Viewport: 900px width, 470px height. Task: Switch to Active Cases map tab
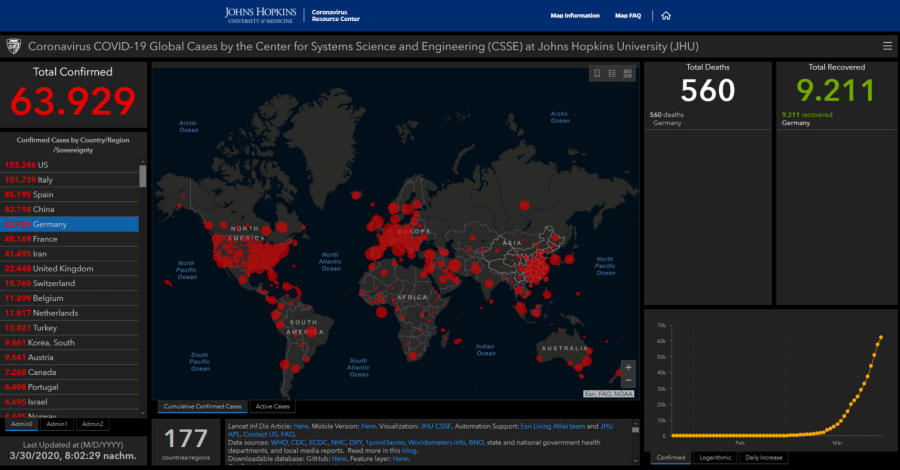pos(275,407)
